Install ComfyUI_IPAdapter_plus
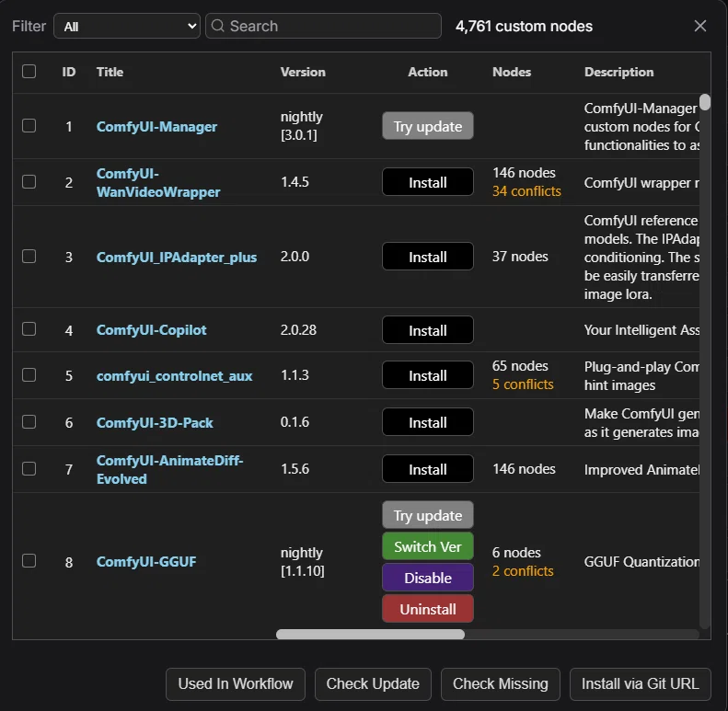This screenshot has height=711, width=728. (428, 257)
